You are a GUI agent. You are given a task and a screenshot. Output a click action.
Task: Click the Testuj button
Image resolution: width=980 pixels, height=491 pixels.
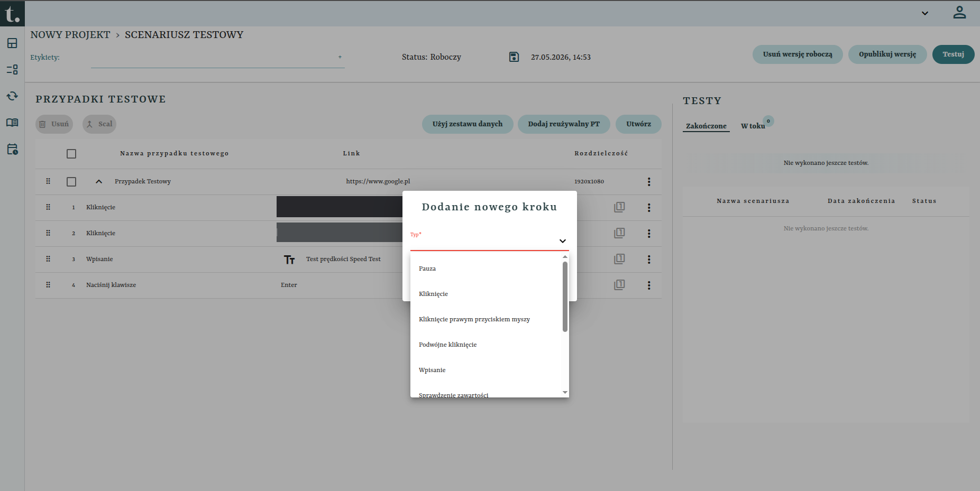953,54
